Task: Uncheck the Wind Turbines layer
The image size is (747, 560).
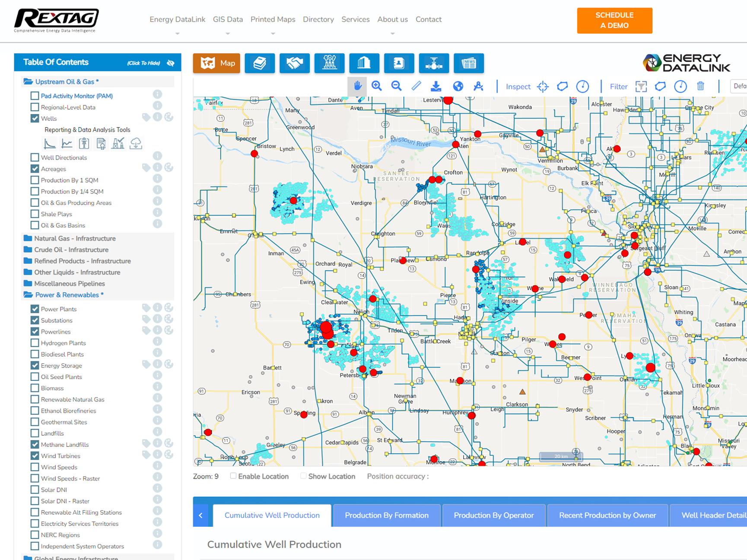Action: [35, 456]
